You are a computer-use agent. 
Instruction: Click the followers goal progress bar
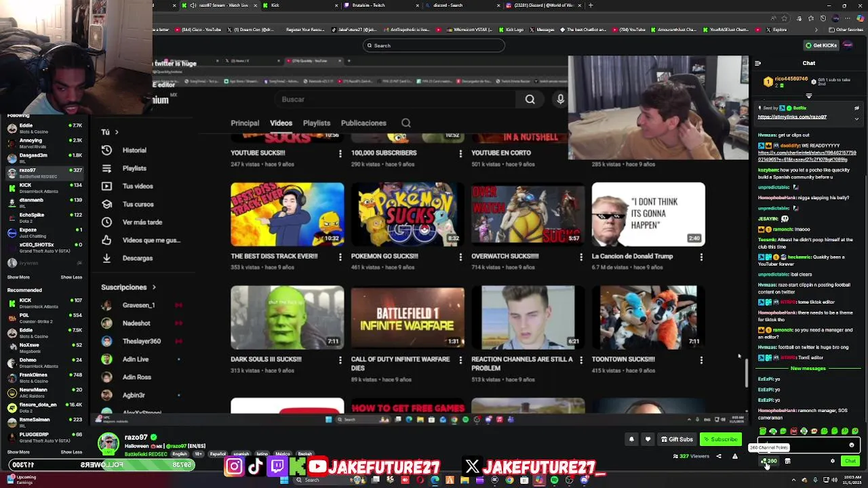click(102, 465)
